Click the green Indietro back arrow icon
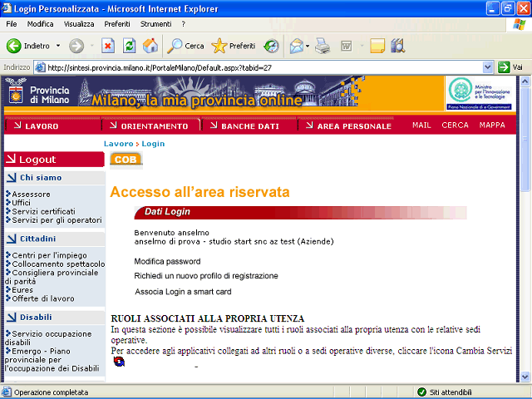The width and height of the screenshot is (532, 399). (14, 46)
